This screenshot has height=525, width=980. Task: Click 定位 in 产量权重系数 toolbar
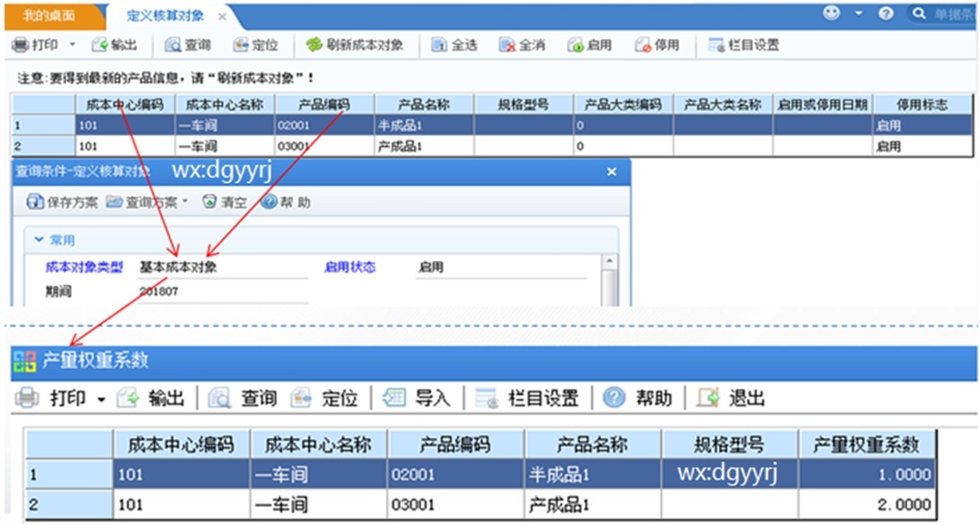coord(323,398)
